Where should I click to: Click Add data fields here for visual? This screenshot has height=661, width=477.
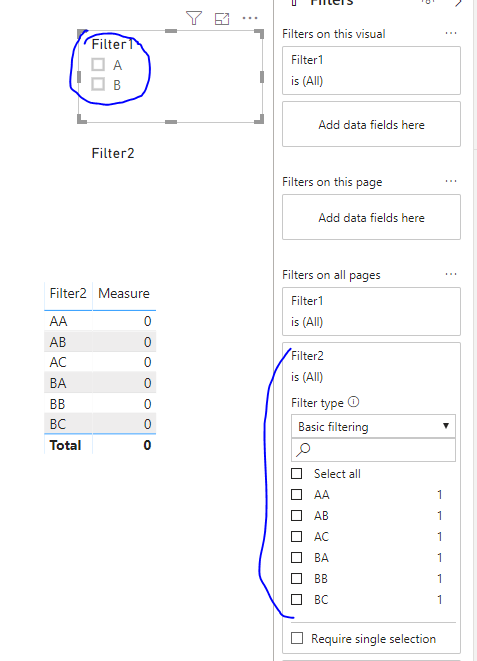(371, 124)
